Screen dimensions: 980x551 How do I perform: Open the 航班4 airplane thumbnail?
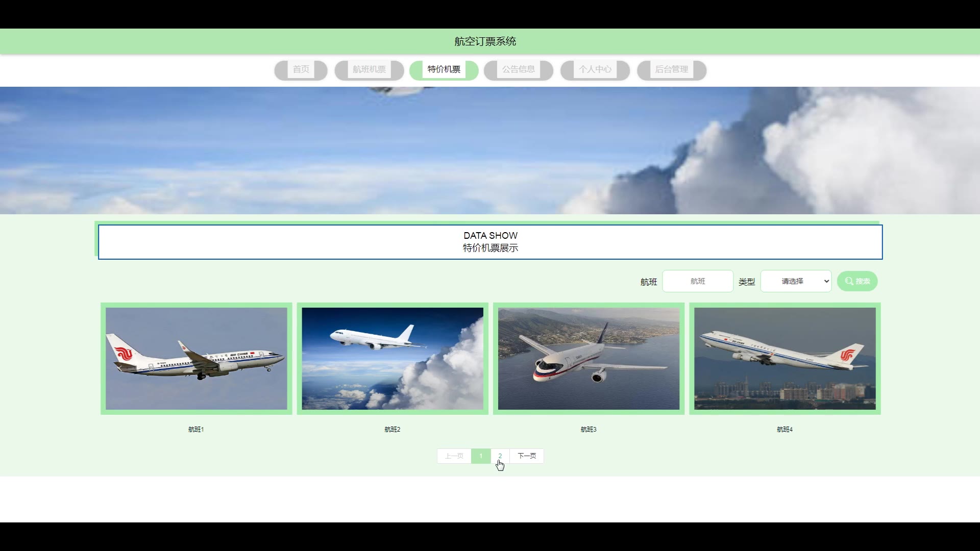785,358
